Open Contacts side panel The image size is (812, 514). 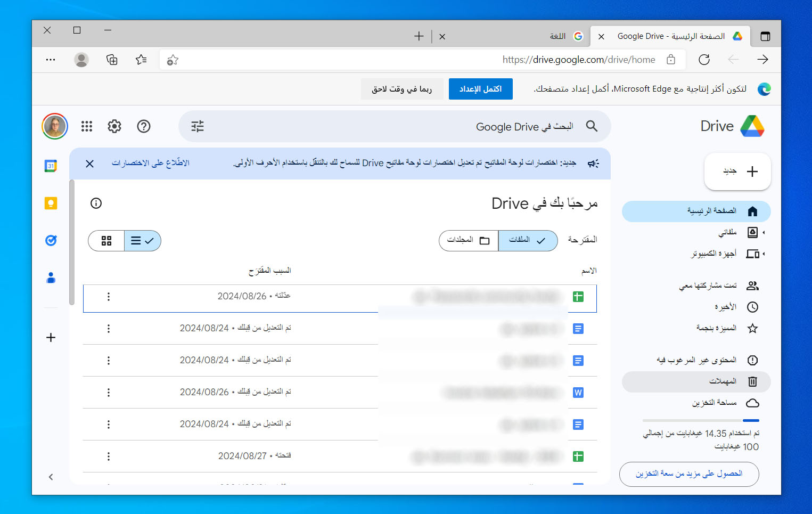click(51, 278)
